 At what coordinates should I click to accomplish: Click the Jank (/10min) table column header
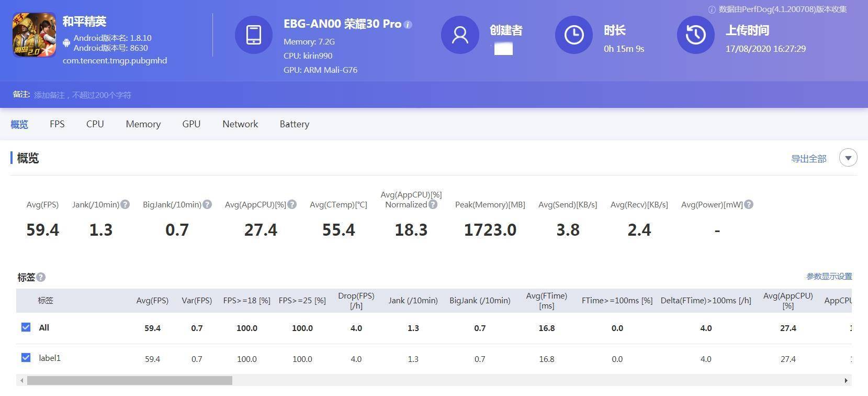point(413,301)
